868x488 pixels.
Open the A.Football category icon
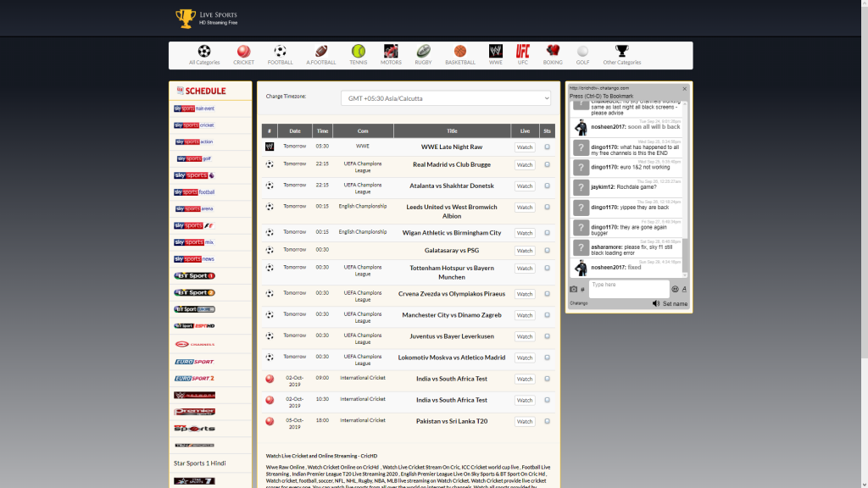point(321,52)
